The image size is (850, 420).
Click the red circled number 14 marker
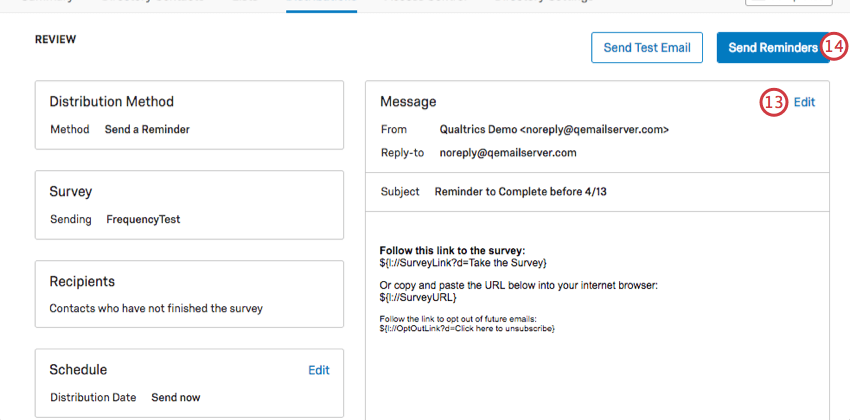click(x=834, y=47)
